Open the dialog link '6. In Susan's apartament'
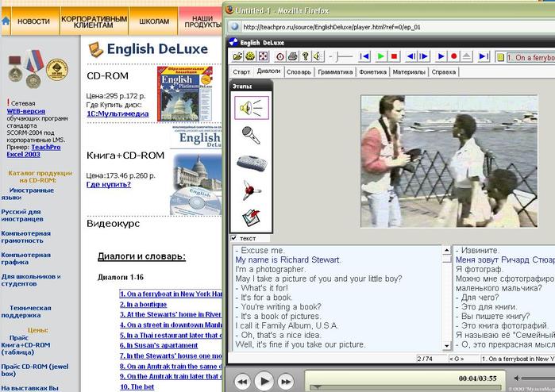Viewport: 555px width, 392px height. click(x=159, y=345)
